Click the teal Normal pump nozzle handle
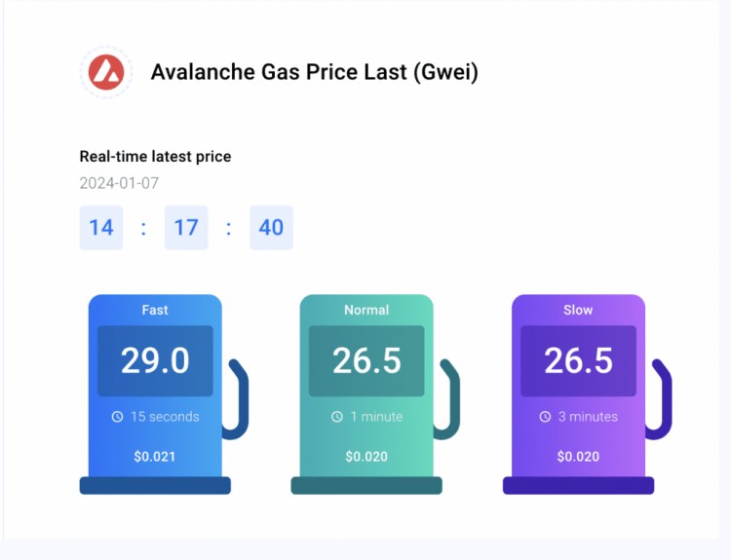This screenshot has width=731, height=560. click(447, 398)
